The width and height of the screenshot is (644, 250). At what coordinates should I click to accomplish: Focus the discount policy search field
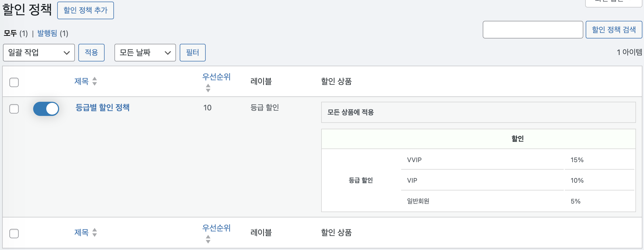533,30
